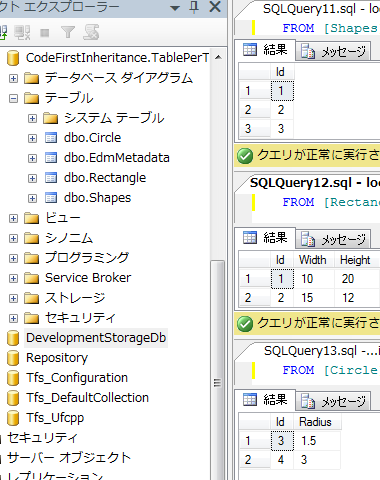The height and width of the screenshot is (480, 380).
Task: Open the Object Explorer window position dropdown arrow
Action: coord(175,8)
